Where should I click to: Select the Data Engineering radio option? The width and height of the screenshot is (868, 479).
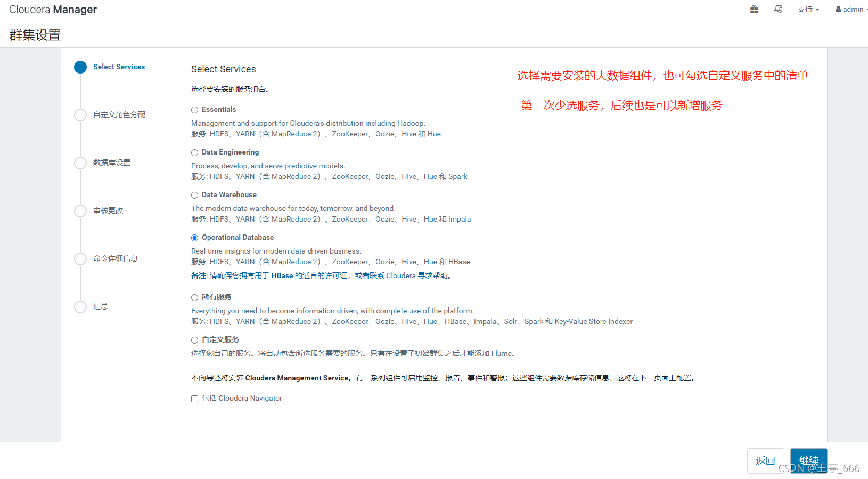point(195,152)
